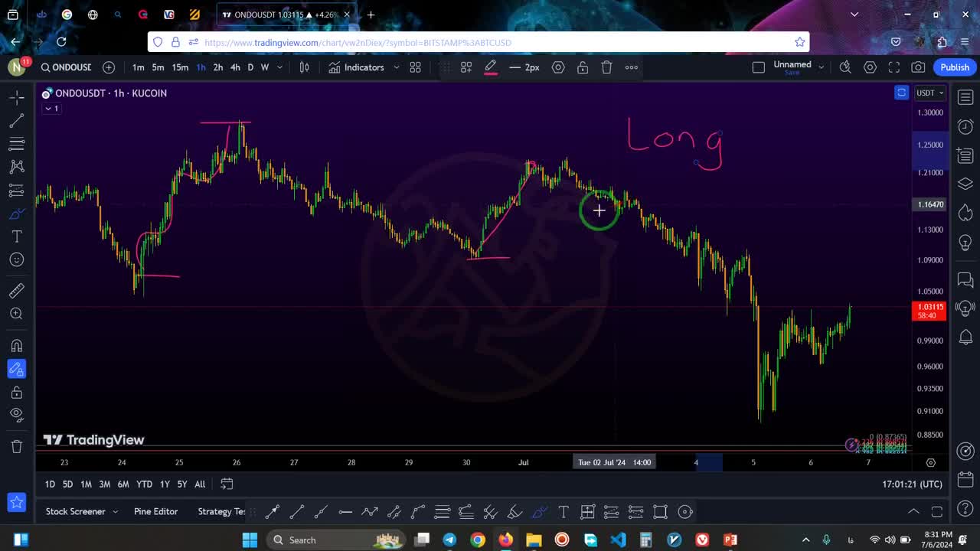Switch to the 4h timeframe
Screen dimensions: 980x551
pyautogui.click(x=235, y=67)
